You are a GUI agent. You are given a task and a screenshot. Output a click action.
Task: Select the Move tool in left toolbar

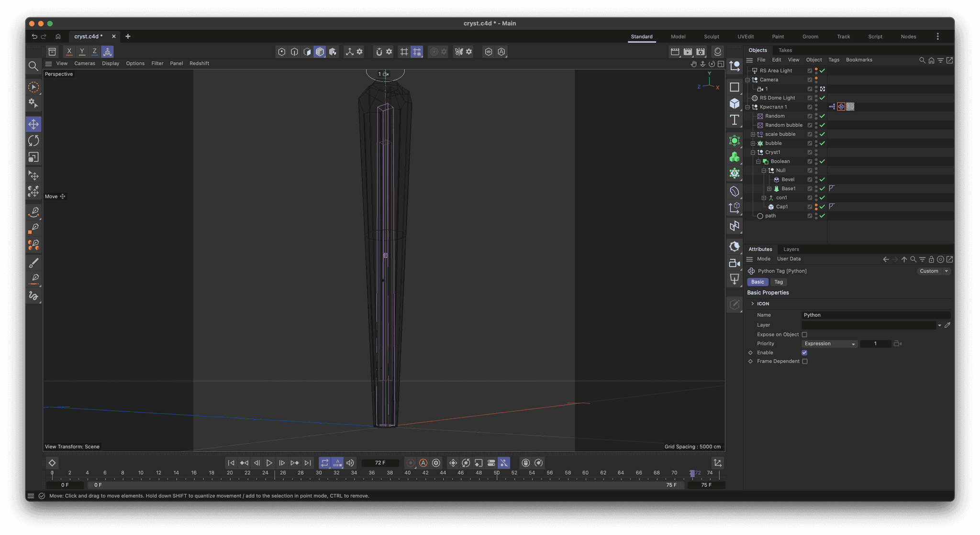(x=33, y=124)
